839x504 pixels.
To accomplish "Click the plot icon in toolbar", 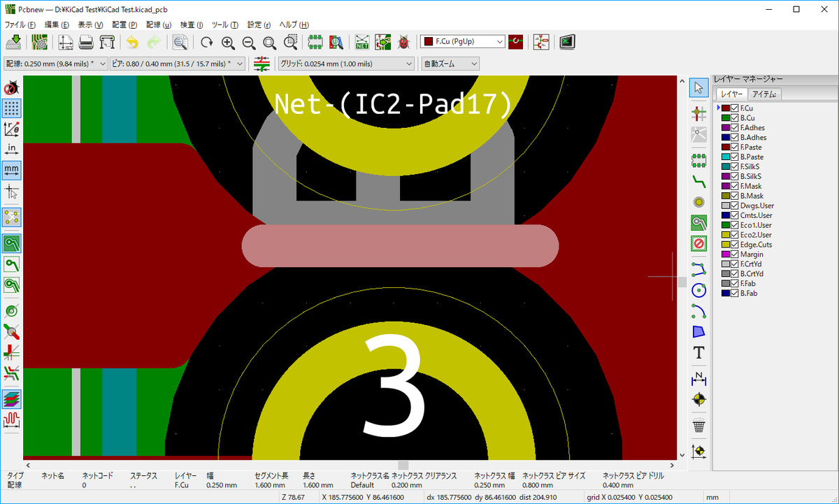I will pos(107,42).
